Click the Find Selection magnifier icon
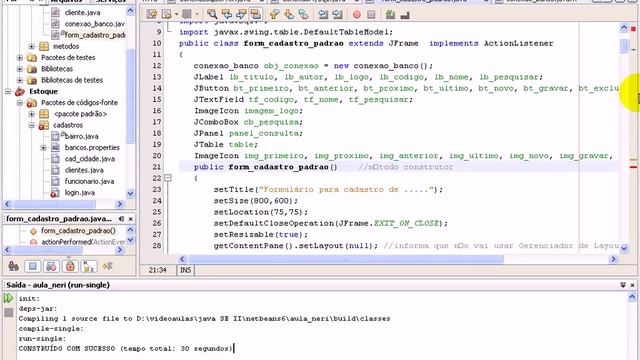Screen dimensions: 640x360 click(x=212, y=14)
